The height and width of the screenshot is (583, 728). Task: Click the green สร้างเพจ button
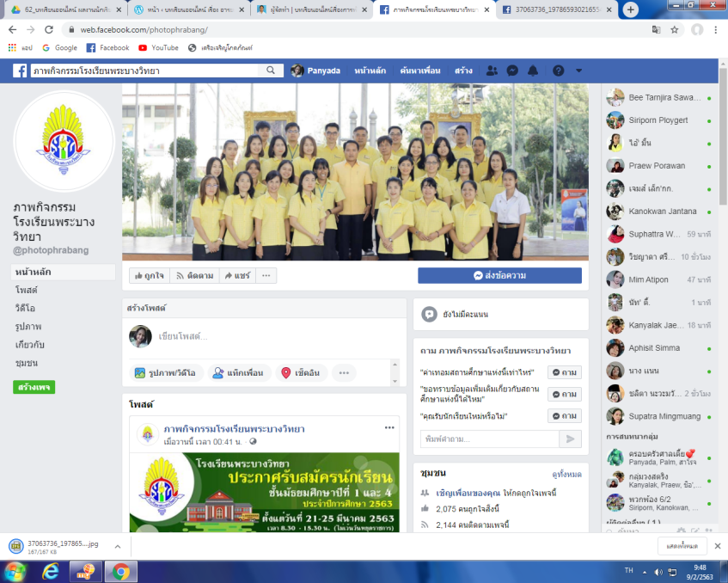[x=34, y=387]
